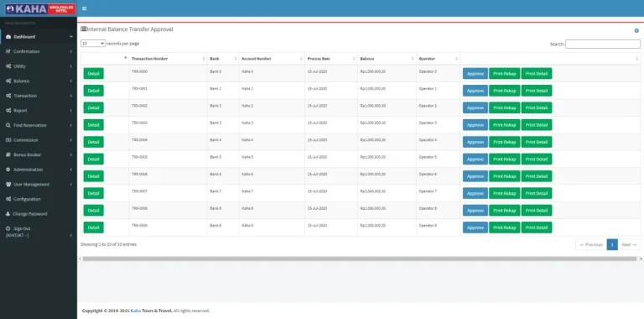
Task: Open the records per page dropdown
Action: [x=93, y=43]
